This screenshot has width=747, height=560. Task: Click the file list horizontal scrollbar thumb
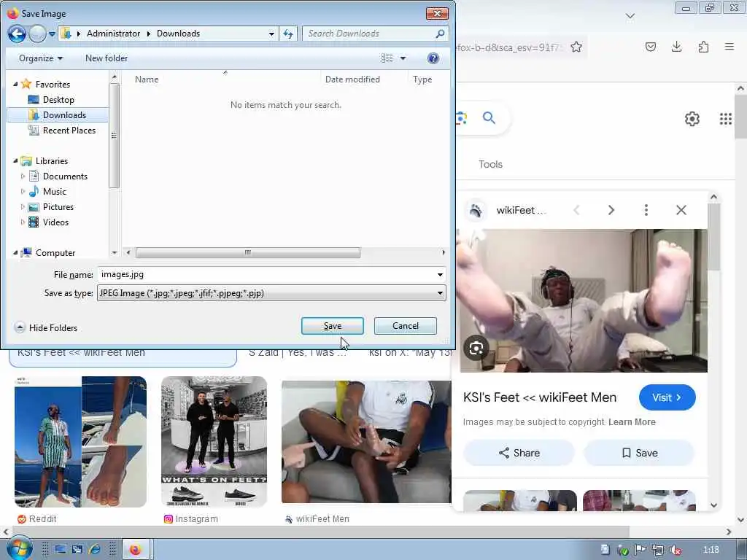248,252
